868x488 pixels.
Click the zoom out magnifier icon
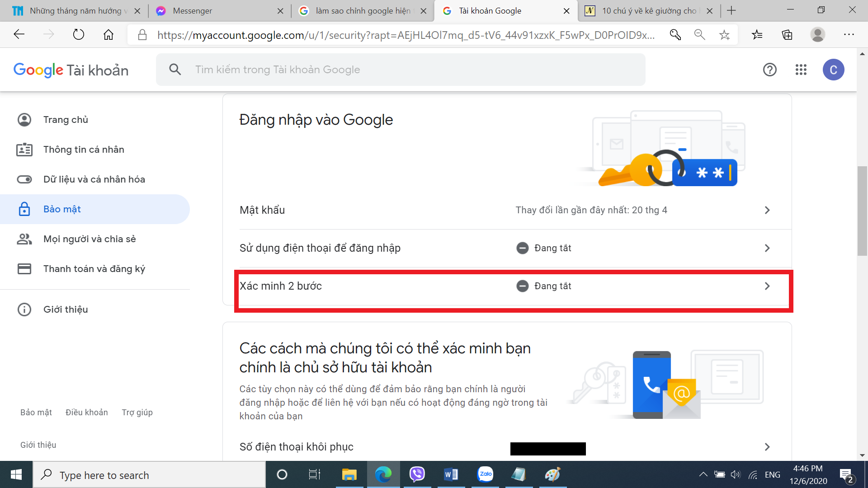click(x=699, y=35)
